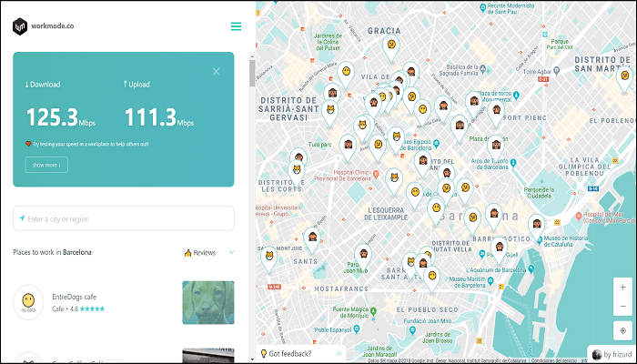
Task: Click the 'show more' button
Action: point(45,165)
